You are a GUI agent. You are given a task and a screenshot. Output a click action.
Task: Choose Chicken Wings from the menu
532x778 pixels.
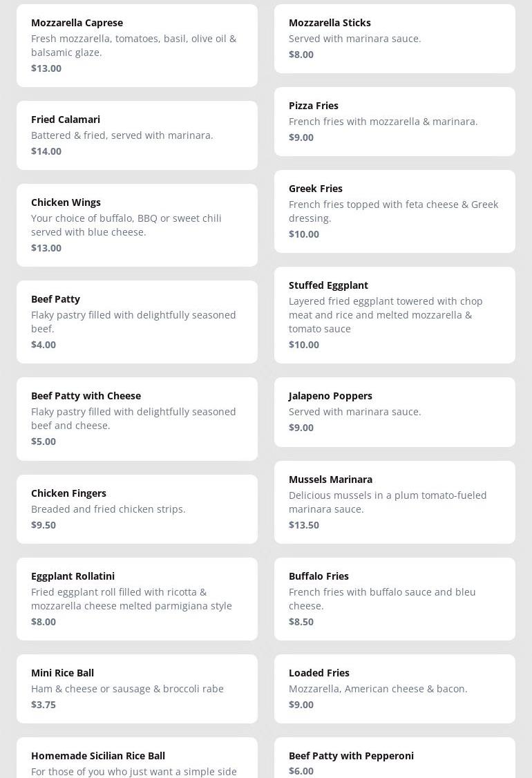point(137,225)
